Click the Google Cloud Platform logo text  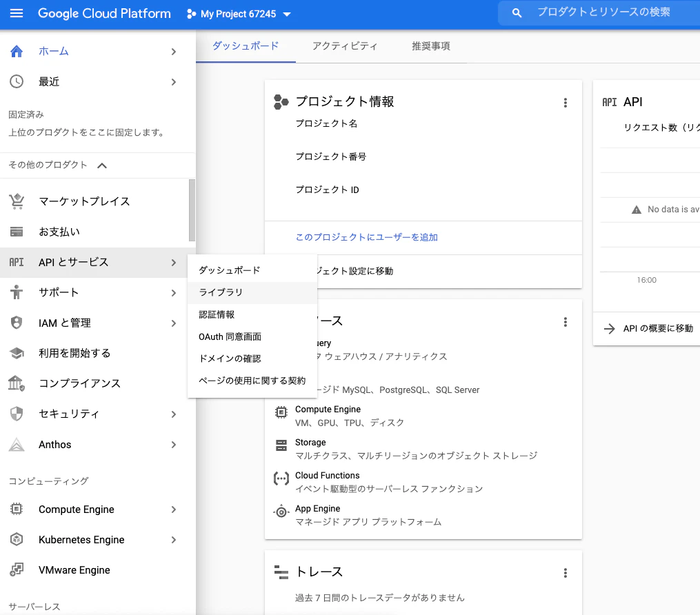[104, 13]
